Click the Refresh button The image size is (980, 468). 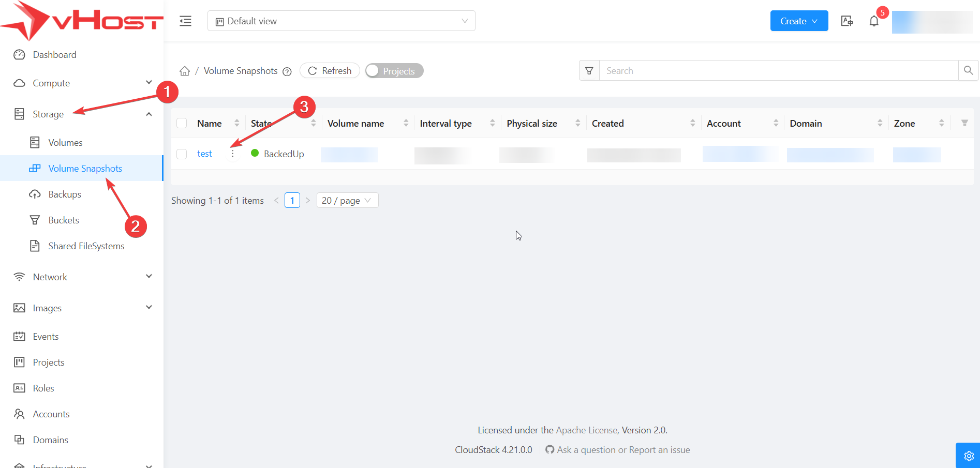[x=330, y=71]
